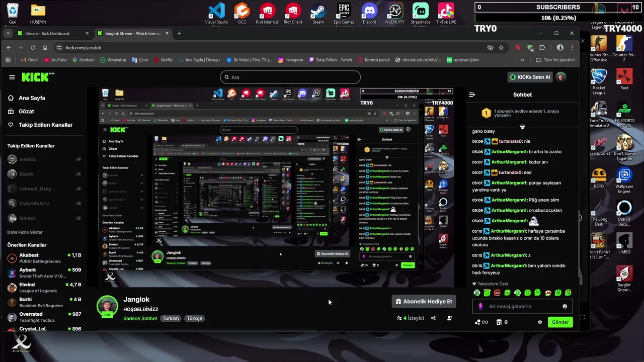Viewport: 644px width, 362px height.
Task: Expand Daha Fazla Göster list
Action: (25, 232)
